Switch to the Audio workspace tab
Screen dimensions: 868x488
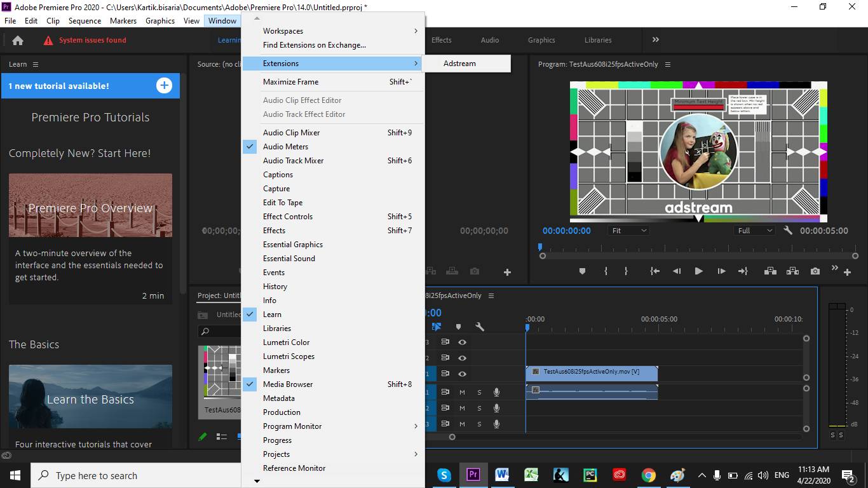[490, 40]
